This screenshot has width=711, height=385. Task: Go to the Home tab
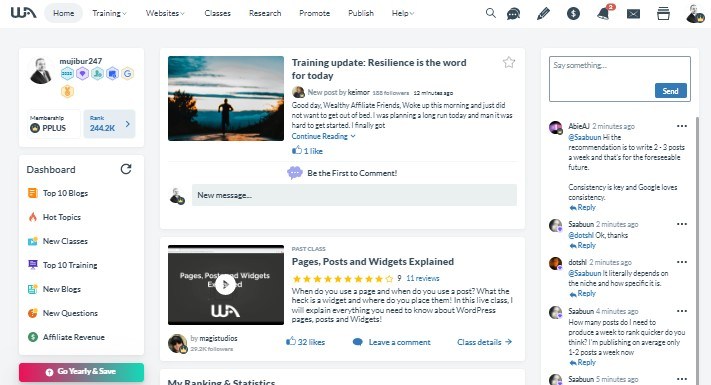pyautogui.click(x=63, y=13)
